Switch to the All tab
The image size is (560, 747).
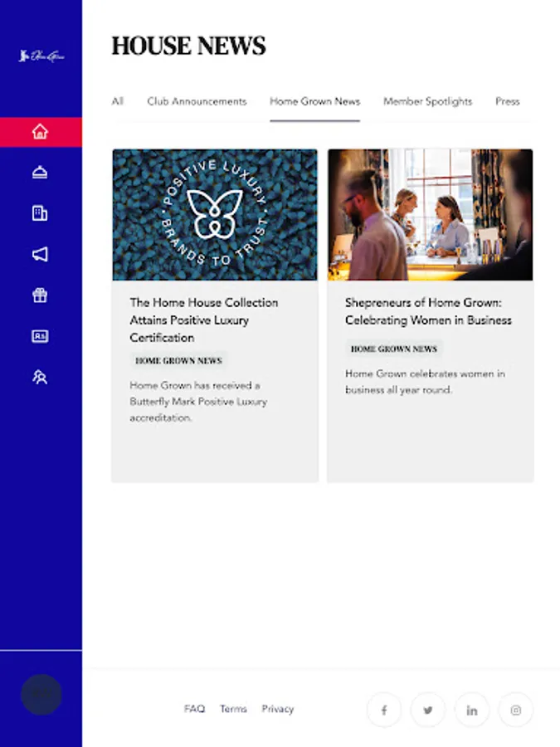[118, 101]
